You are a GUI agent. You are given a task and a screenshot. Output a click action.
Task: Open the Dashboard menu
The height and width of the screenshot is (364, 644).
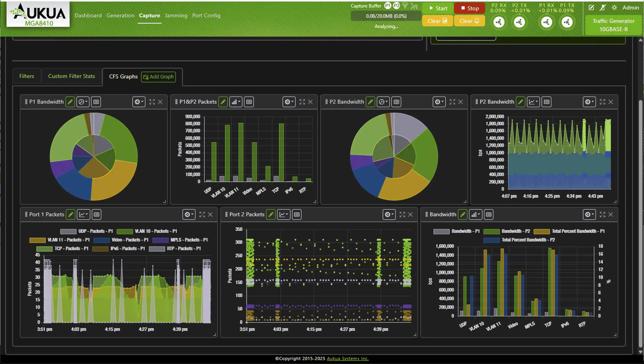click(x=88, y=15)
